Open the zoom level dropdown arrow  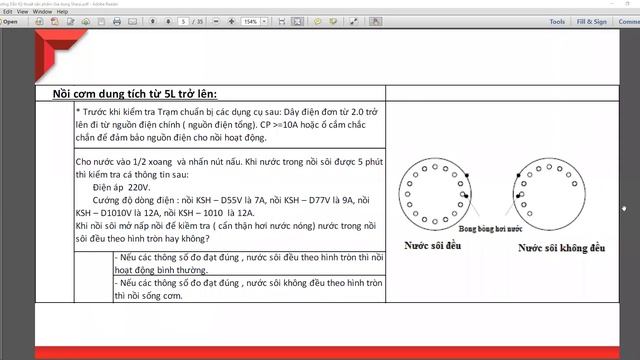(264, 22)
